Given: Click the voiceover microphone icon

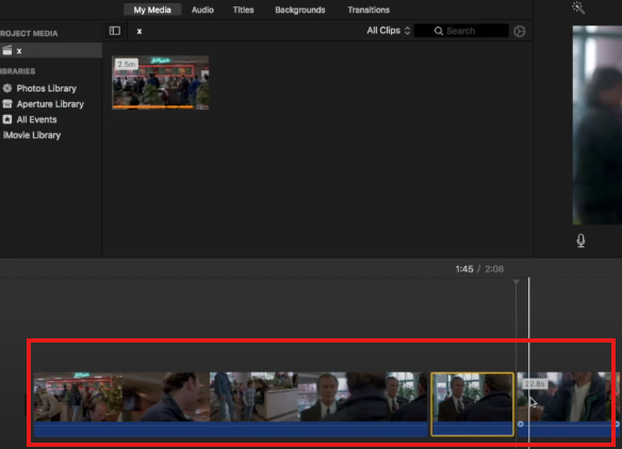Looking at the screenshot, I should click(581, 240).
